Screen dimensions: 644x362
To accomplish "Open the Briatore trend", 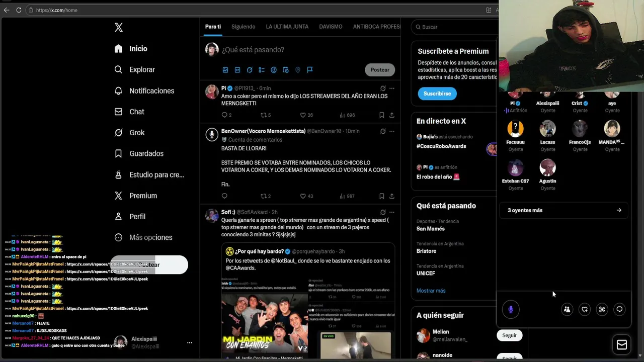I will coord(426,251).
